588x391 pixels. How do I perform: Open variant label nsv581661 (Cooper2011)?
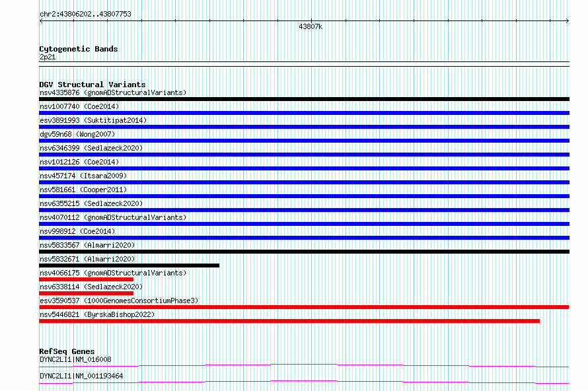click(x=83, y=190)
